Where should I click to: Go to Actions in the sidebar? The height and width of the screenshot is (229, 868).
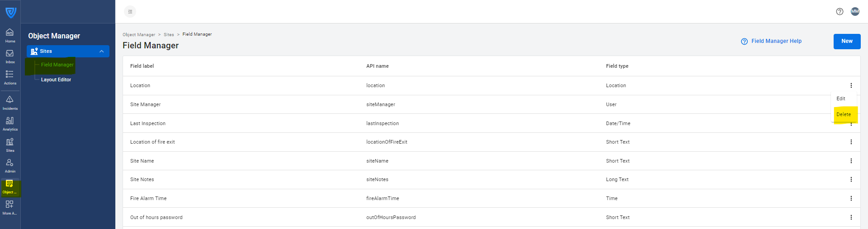pyautogui.click(x=9, y=77)
